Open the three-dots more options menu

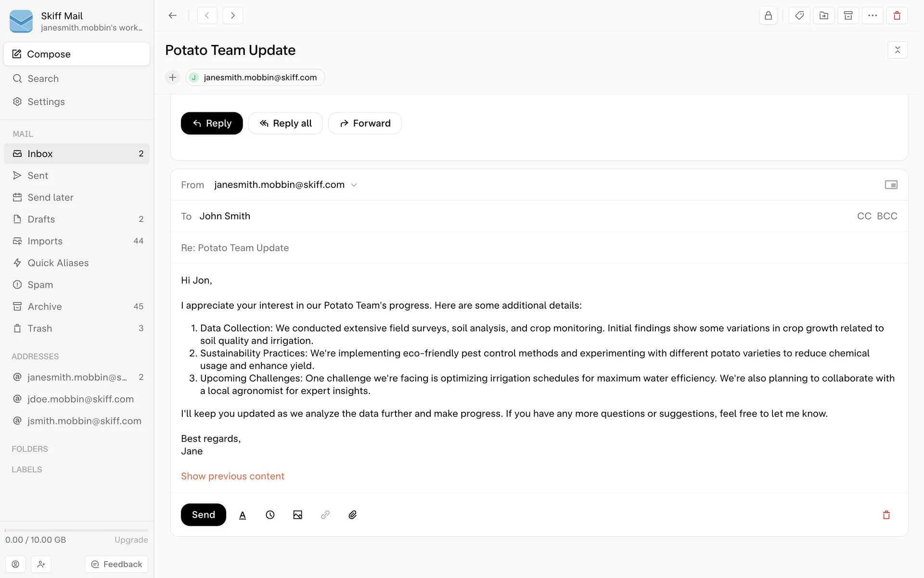pyautogui.click(x=873, y=15)
